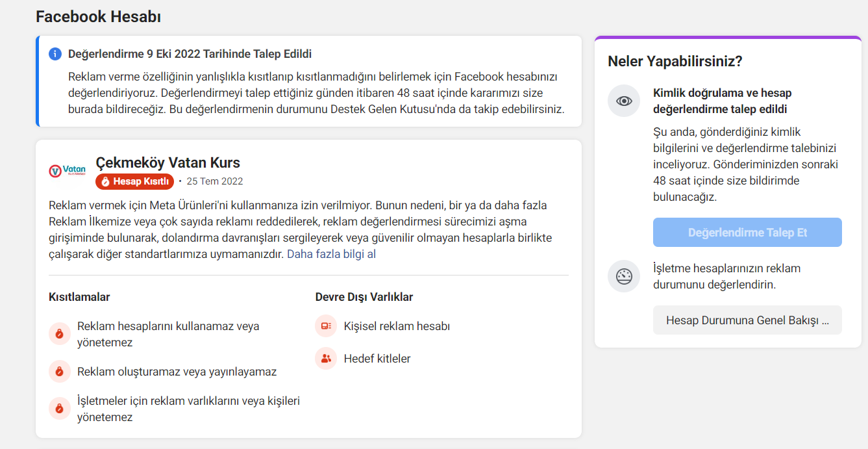Click İşletmeler için reklam varlıklarını restriction text
The image size is (868, 449).
click(x=188, y=409)
